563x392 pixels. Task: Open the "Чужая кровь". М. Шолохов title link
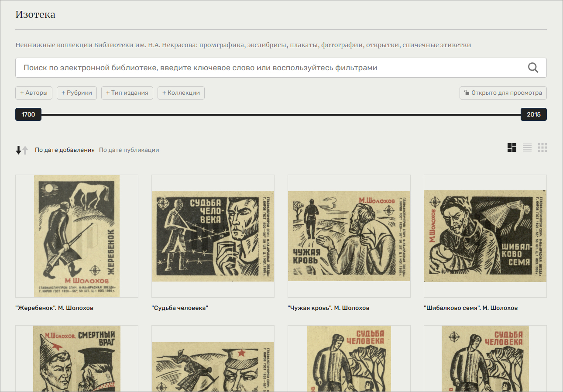[329, 308]
